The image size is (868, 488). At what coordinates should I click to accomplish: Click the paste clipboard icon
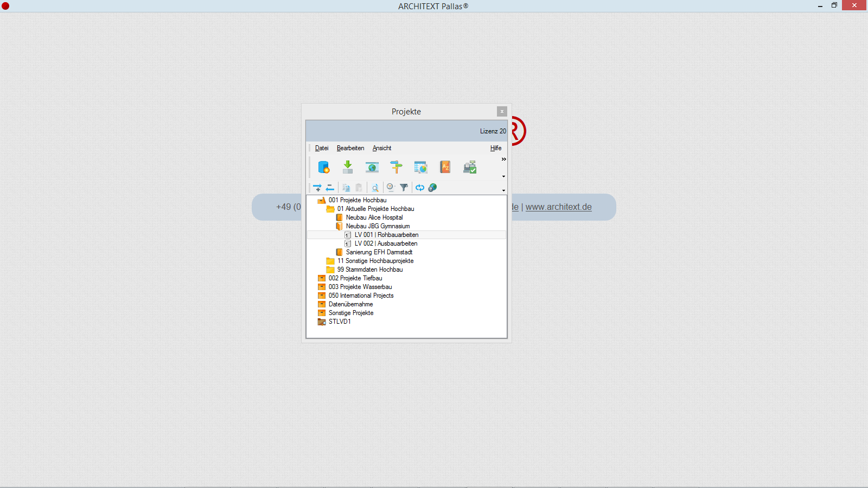(359, 188)
